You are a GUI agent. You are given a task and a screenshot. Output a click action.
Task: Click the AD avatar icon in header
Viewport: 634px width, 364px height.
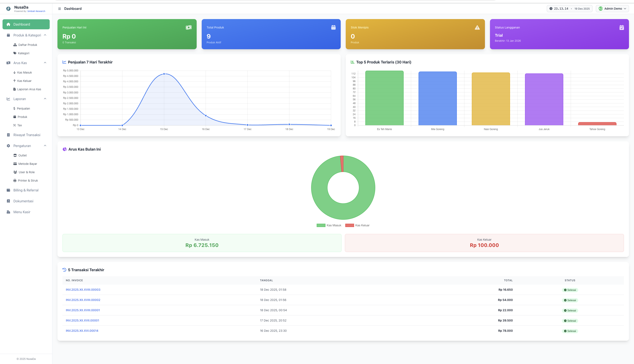[x=600, y=9]
